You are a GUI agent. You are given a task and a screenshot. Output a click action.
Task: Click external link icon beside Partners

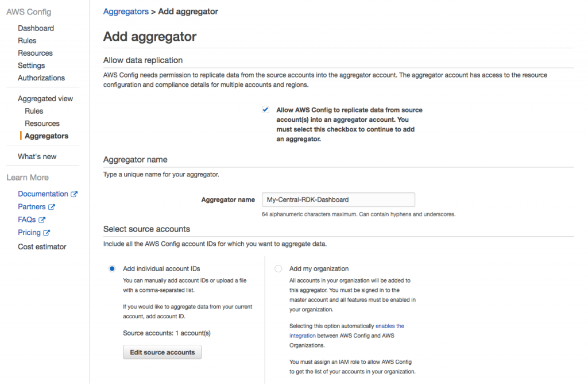[x=52, y=207]
